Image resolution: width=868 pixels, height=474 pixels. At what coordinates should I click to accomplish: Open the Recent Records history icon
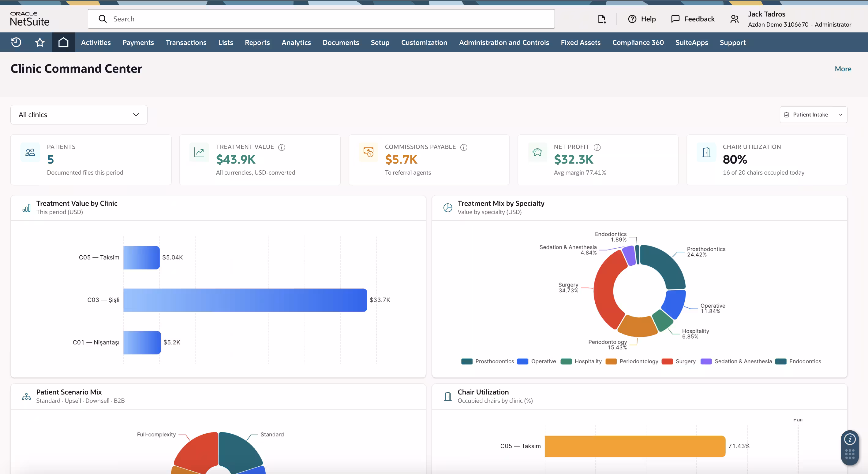coord(16,43)
